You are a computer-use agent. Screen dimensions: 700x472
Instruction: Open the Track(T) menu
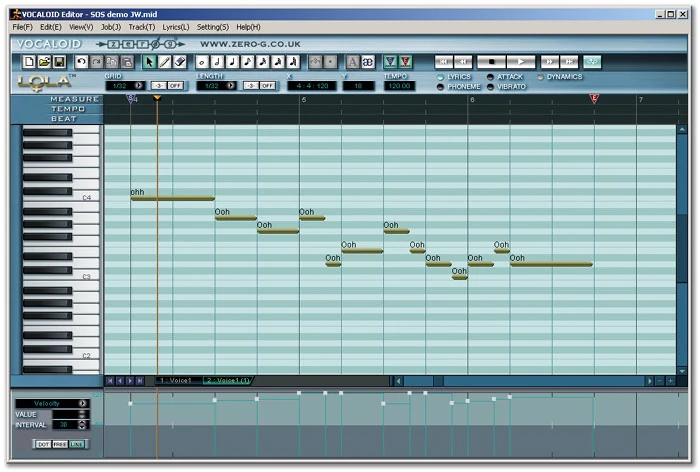click(142, 27)
